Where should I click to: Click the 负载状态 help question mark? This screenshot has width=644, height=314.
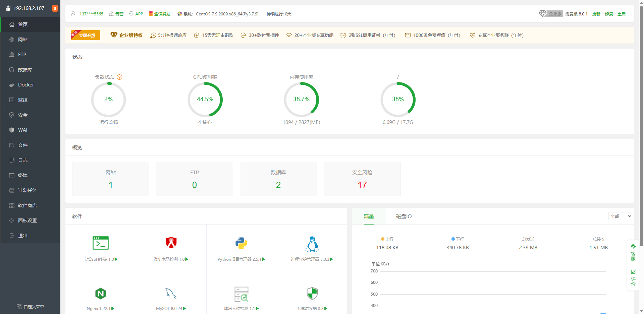pyautogui.click(x=119, y=77)
